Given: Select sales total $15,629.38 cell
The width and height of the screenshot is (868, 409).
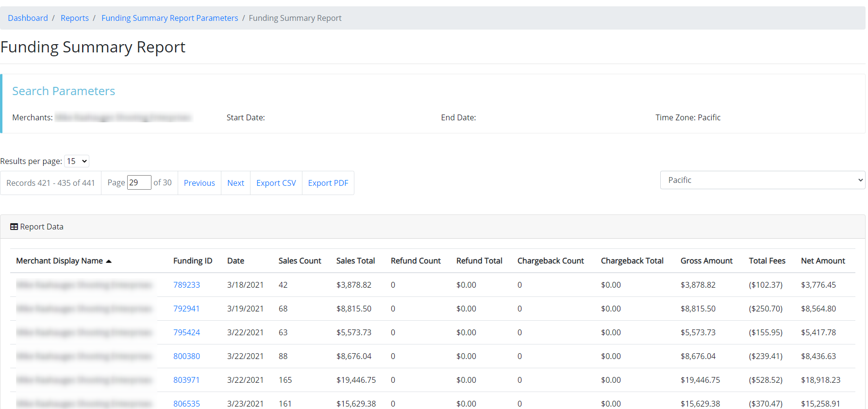Looking at the screenshot, I should click(356, 404).
